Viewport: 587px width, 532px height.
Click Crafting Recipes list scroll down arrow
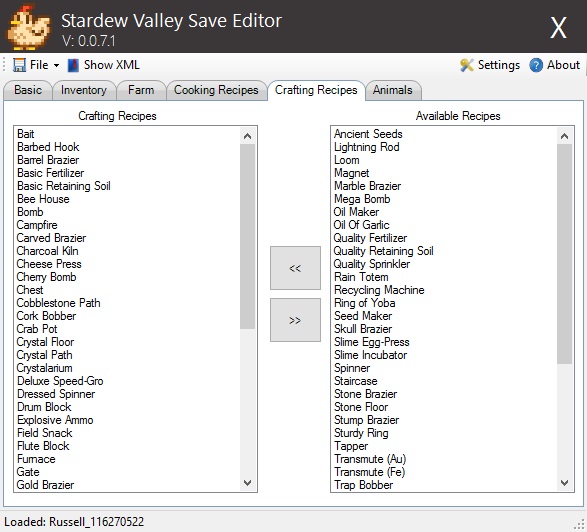(247, 483)
